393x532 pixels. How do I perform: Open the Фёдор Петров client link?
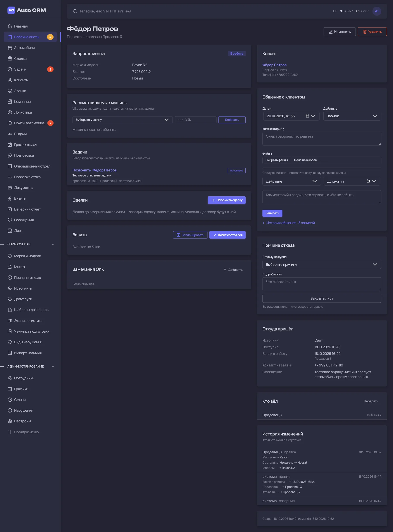click(x=274, y=65)
